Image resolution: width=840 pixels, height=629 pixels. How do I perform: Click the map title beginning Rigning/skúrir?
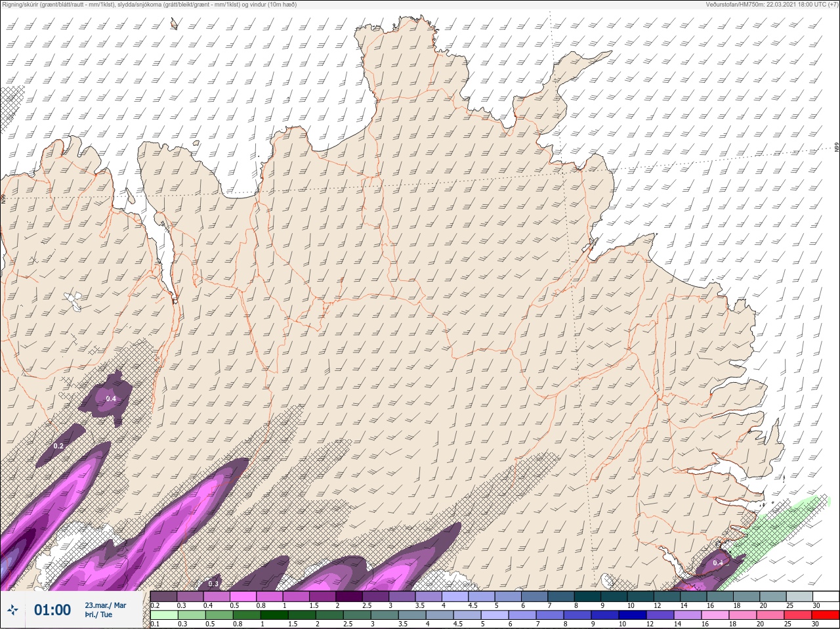click(x=149, y=5)
